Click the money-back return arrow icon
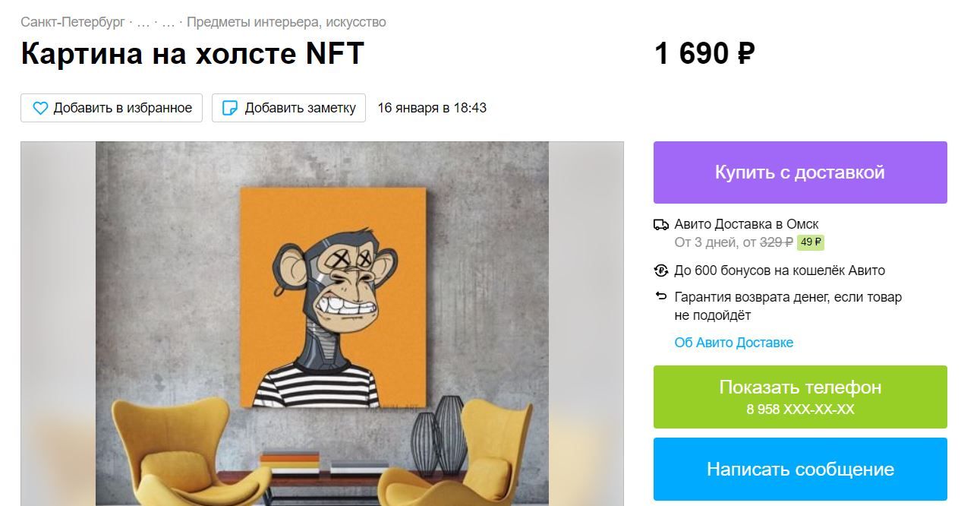The width and height of the screenshot is (980, 506). tap(661, 296)
